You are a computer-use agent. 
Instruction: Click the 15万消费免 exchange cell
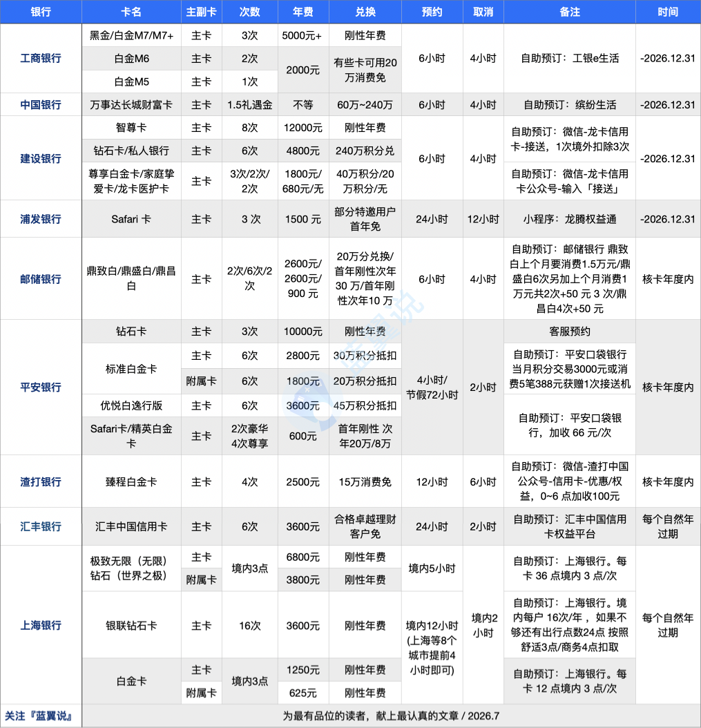point(365,481)
